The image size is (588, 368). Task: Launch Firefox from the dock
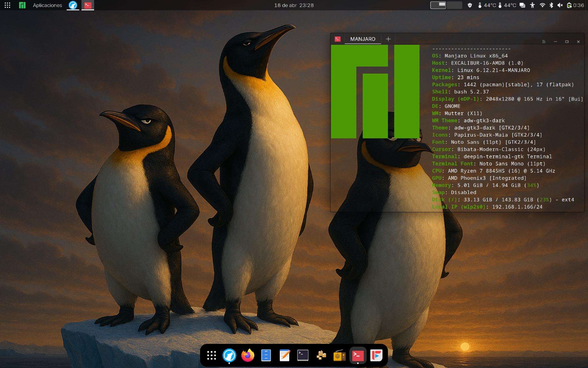coord(248,355)
